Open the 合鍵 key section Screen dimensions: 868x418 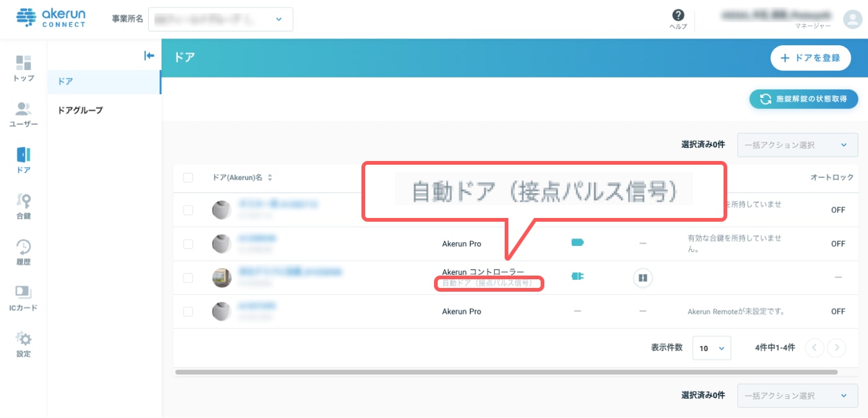[24, 206]
